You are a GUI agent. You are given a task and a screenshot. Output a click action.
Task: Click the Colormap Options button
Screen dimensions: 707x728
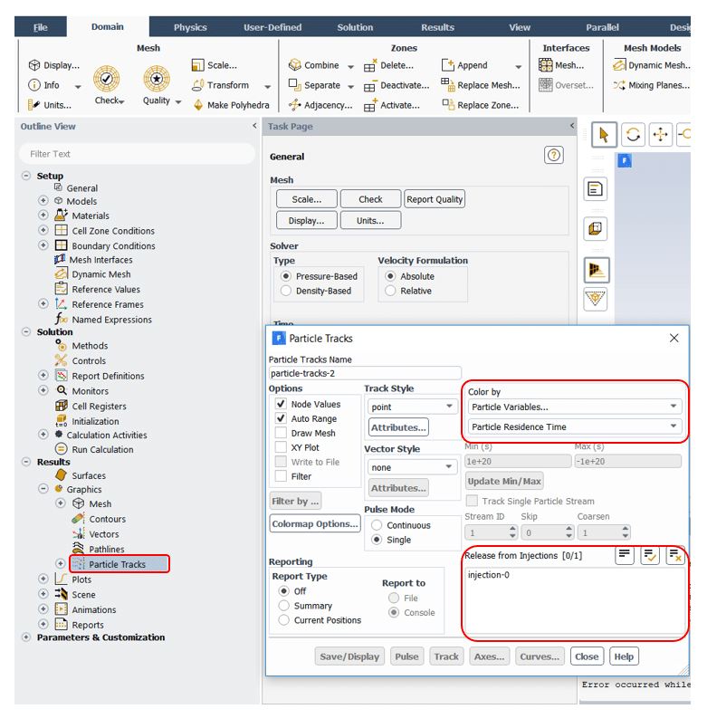(314, 523)
